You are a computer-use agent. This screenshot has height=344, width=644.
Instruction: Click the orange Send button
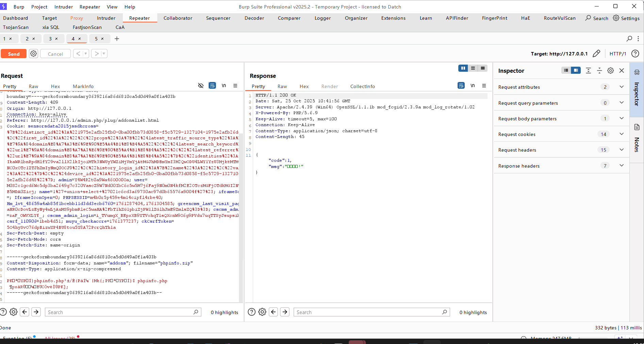(14, 54)
